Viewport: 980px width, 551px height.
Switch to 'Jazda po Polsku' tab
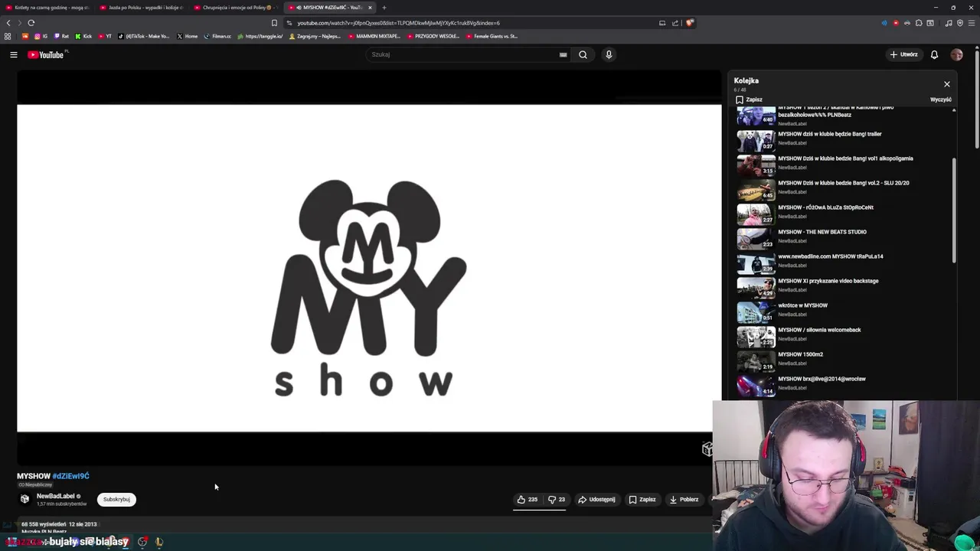point(142,8)
